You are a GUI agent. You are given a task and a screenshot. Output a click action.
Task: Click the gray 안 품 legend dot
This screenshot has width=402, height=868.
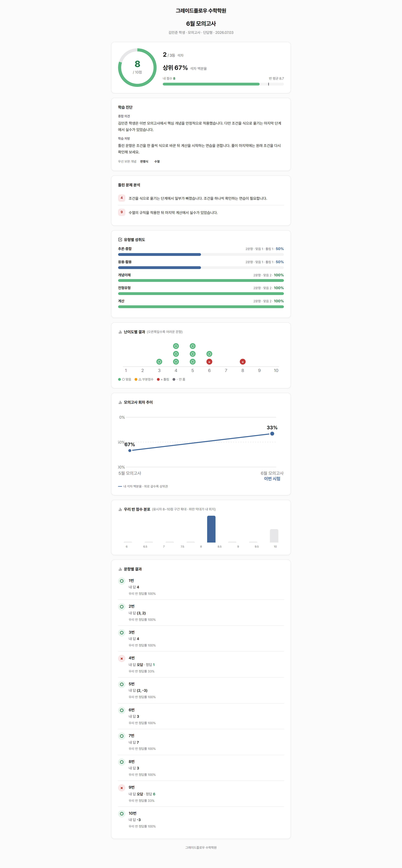[x=174, y=379]
